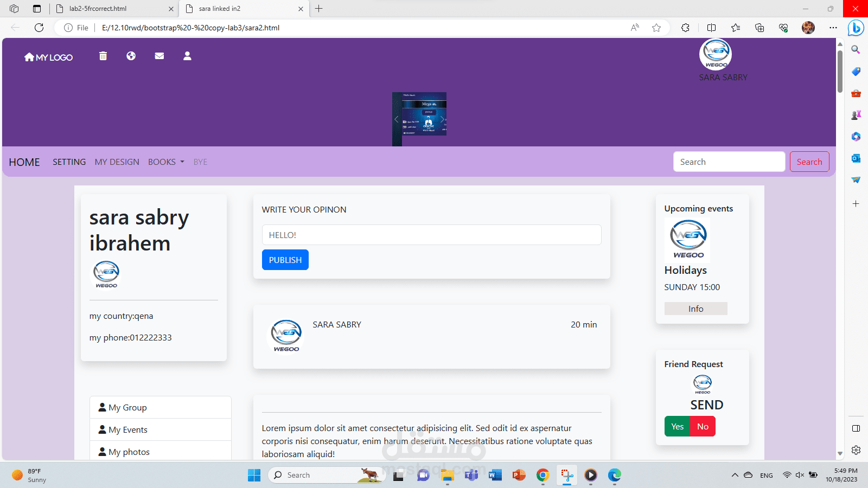Click the user profile icon in header

[x=187, y=56]
